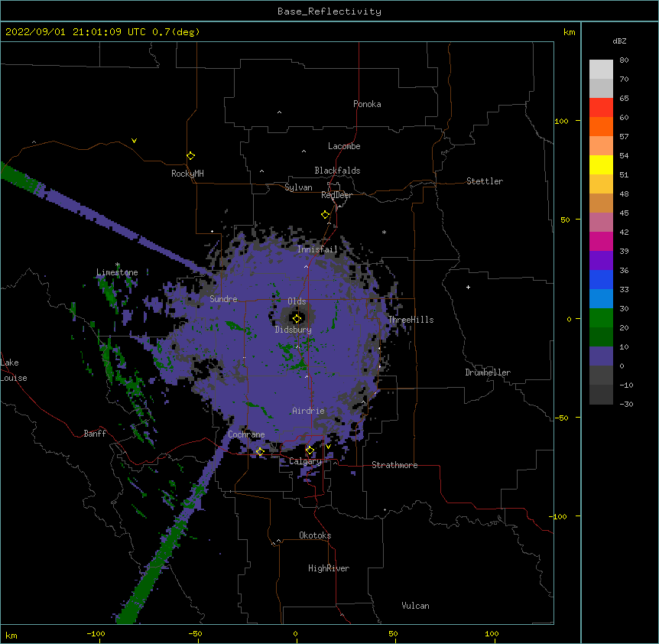Click the Sylvan label
The image size is (659, 644).
coord(298,187)
